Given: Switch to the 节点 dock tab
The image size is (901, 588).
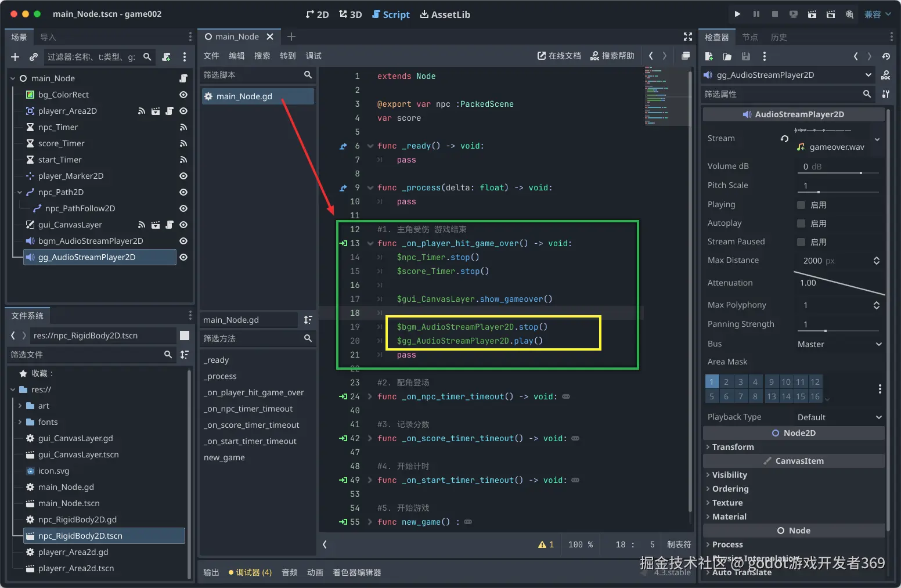Looking at the screenshot, I should (x=750, y=37).
